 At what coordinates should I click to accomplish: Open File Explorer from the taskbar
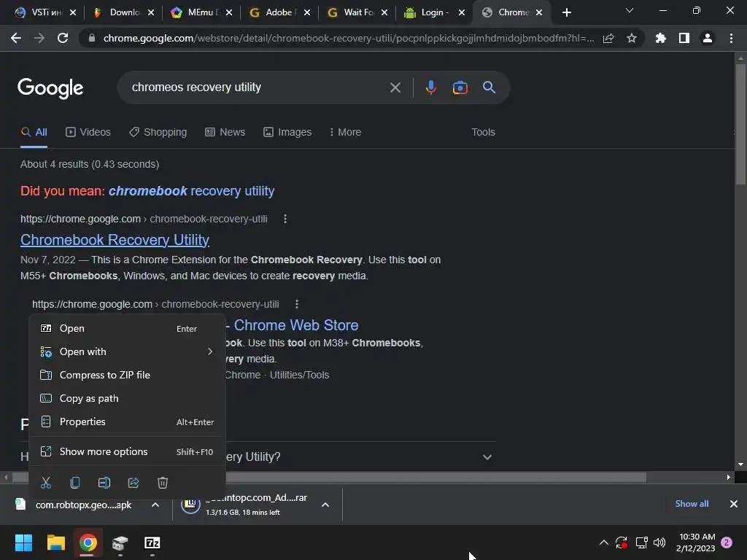point(55,542)
